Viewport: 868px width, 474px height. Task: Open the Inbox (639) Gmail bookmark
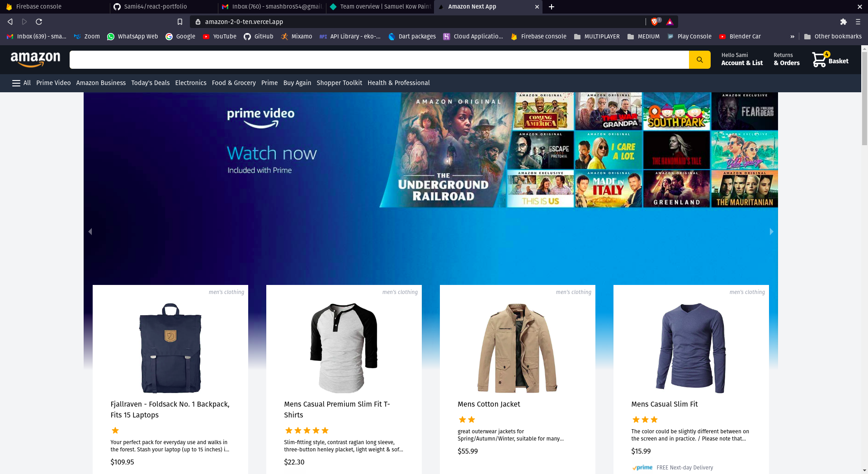(x=37, y=37)
